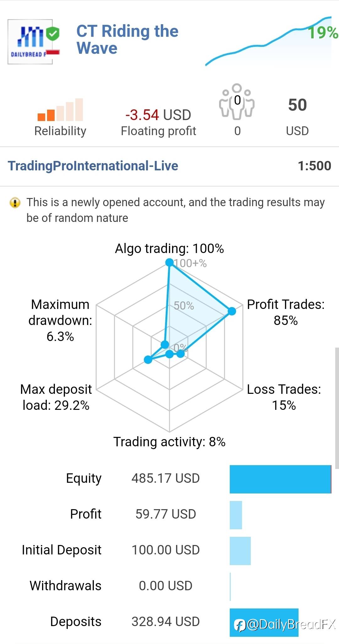Tap the @DailyBreadFX Facebook watermark icon
This screenshot has height=644, width=339.
[x=240, y=625]
